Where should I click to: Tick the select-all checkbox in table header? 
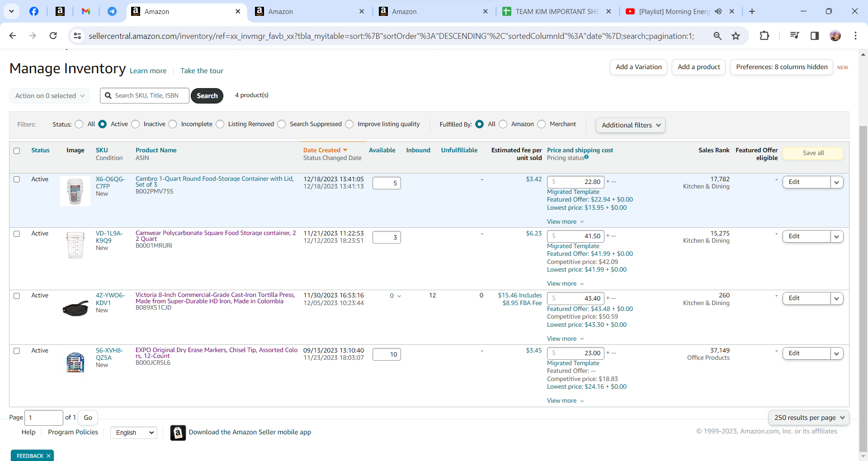[x=17, y=151]
